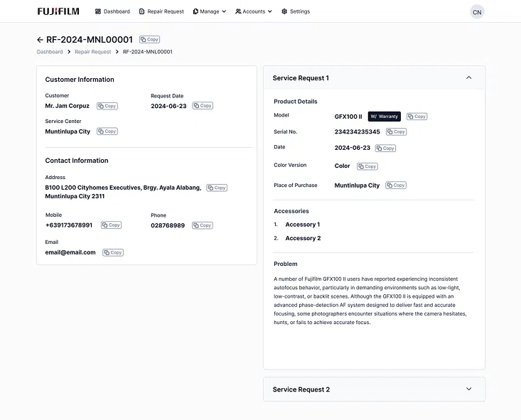Copy the phone number 028768989
Screen dimensions: 521x420
(203, 225)
